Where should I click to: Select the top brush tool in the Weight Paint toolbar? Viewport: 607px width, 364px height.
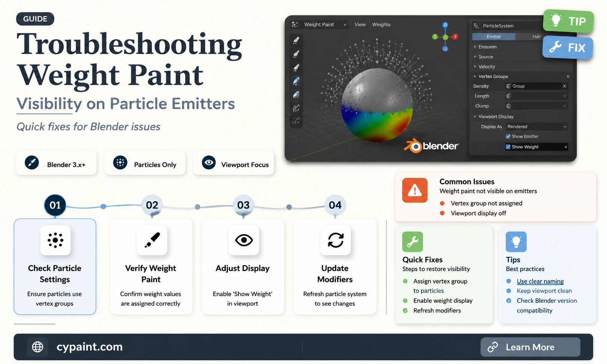pos(296,40)
